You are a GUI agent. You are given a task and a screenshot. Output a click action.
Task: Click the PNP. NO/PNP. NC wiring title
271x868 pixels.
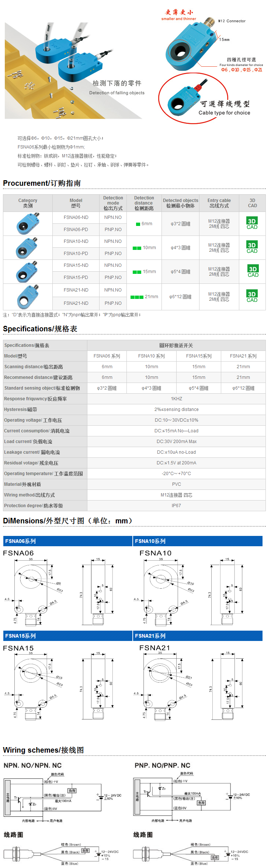coord(163,766)
